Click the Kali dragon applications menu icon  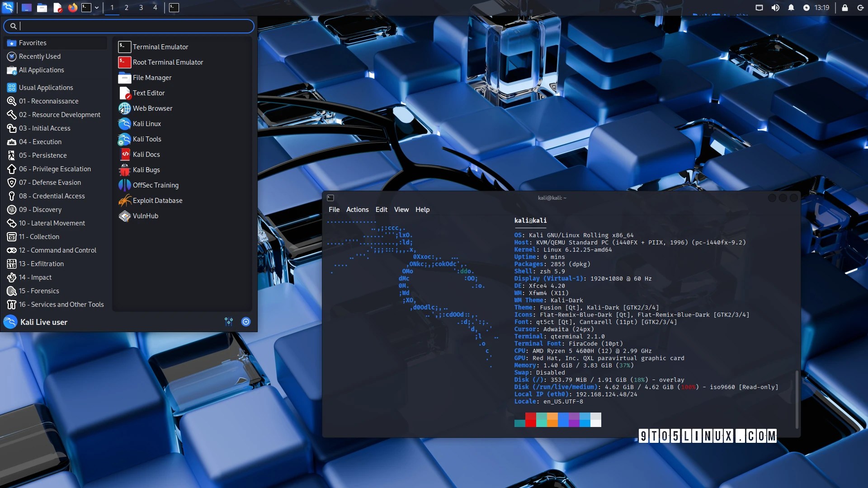tap(8, 7)
